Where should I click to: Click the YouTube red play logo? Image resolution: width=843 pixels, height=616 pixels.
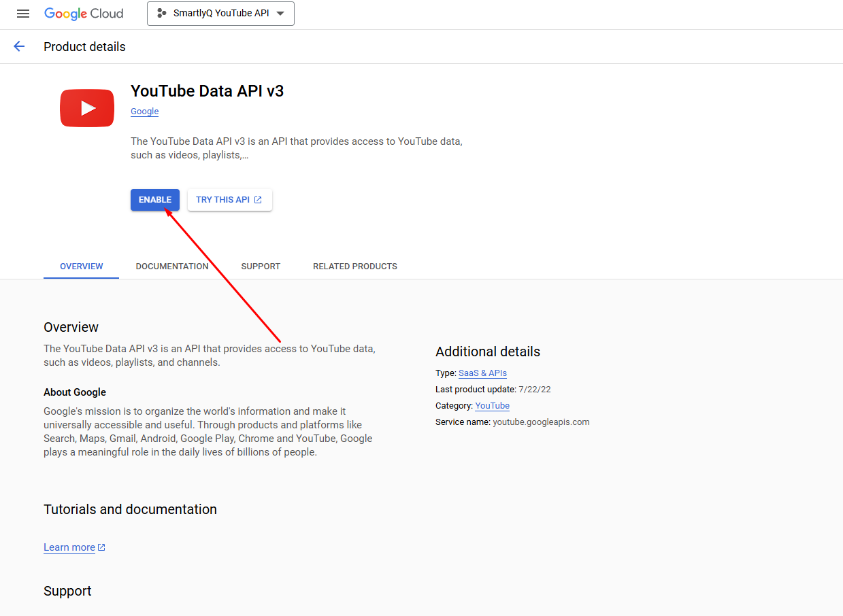pyautogui.click(x=87, y=108)
